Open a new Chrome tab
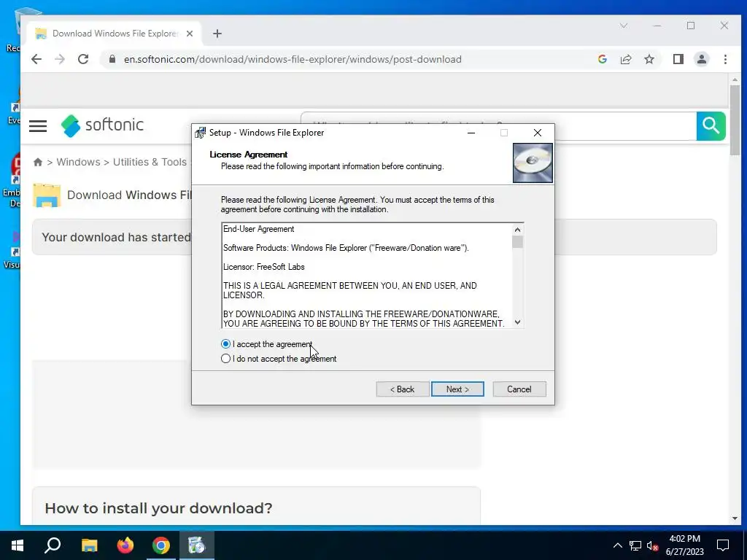Screen dimensions: 747x560 tap(217, 34)
